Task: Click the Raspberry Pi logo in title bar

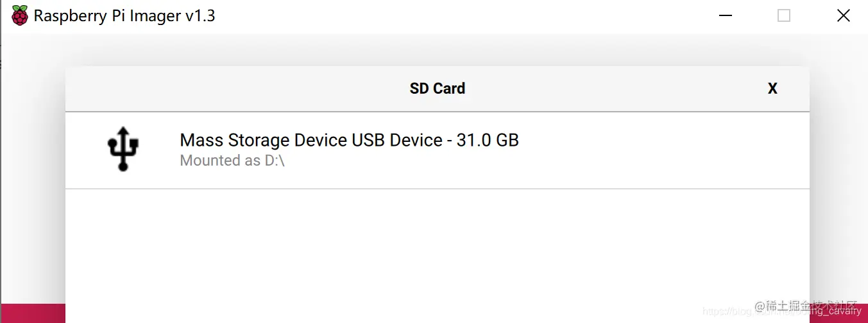Action: pyautogui.click(x=20, y=15)
